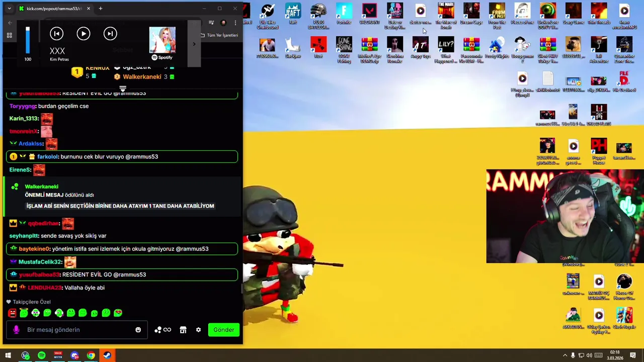Open tab search dropdown arrow
The width and height of the screenshot is (644, 362).
pyautogui.click(x=9, y=9)
